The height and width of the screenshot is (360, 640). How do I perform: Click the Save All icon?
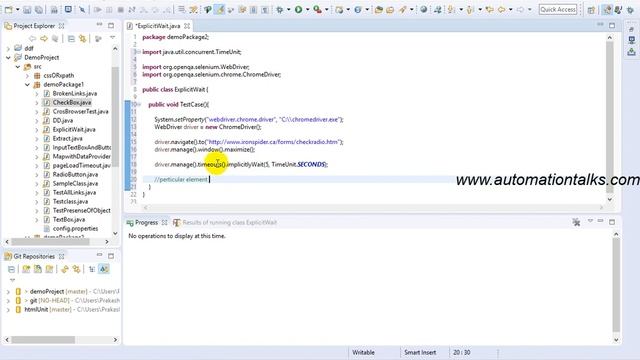39,9
